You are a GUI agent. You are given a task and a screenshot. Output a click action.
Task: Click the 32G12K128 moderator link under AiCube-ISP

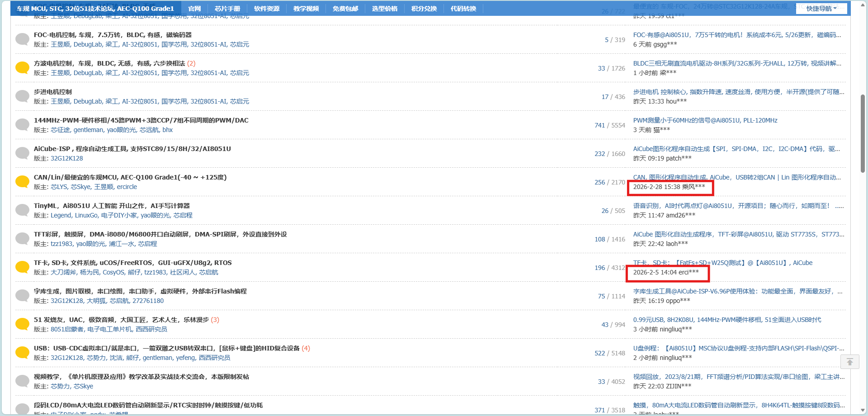coord(66,158)
